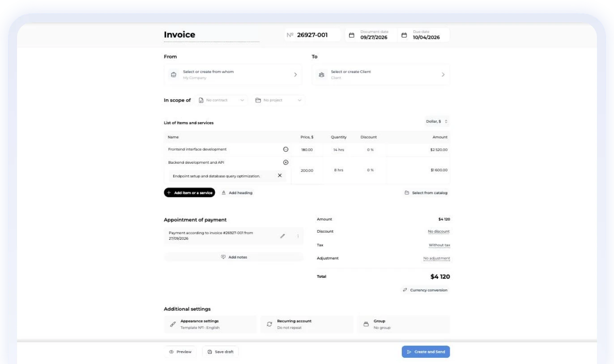Open the three-dot menu on payment appointment
This screenshot has width=614, height=364.
(x=298, y=236)
